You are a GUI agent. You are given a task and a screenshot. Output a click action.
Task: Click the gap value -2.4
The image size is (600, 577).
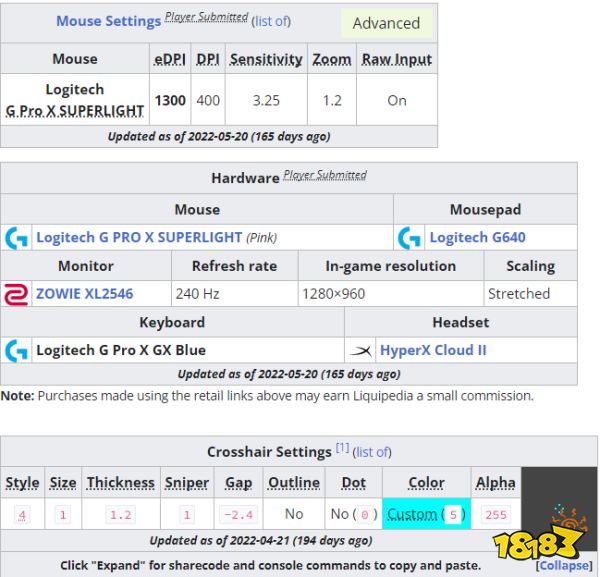(238, 515)
